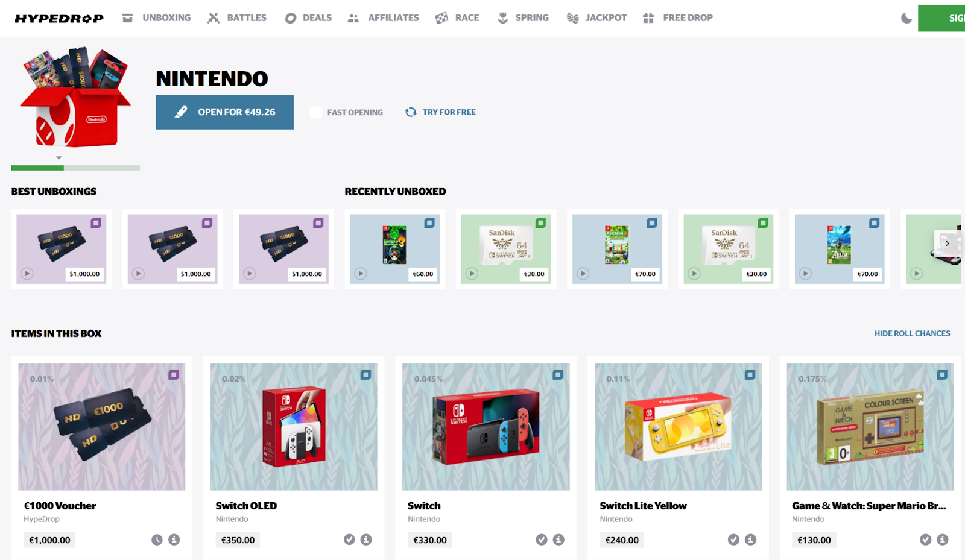Image resolution: width=965 pixels, height=560 pixels.
Task: Open the Unboxing menu
Action: 156,18
